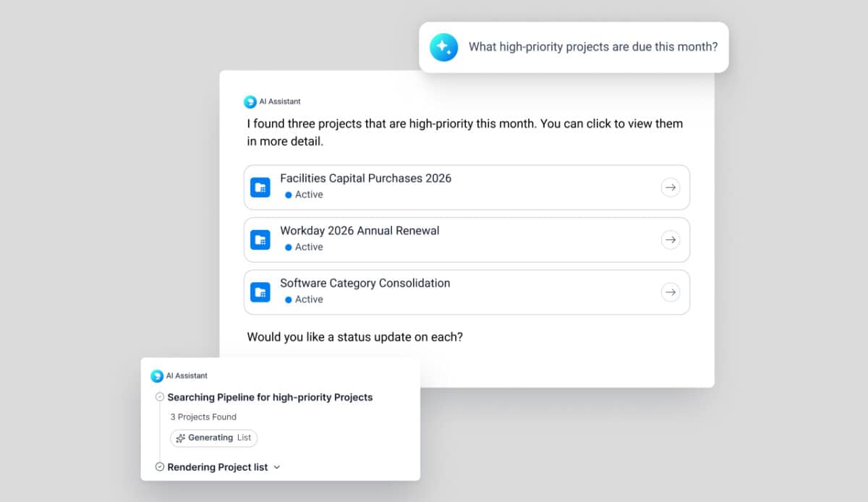This screenshot has height=502, width=868.
Task: Open Software Category Consolidation with arrow icon
Action: [671, 292]
